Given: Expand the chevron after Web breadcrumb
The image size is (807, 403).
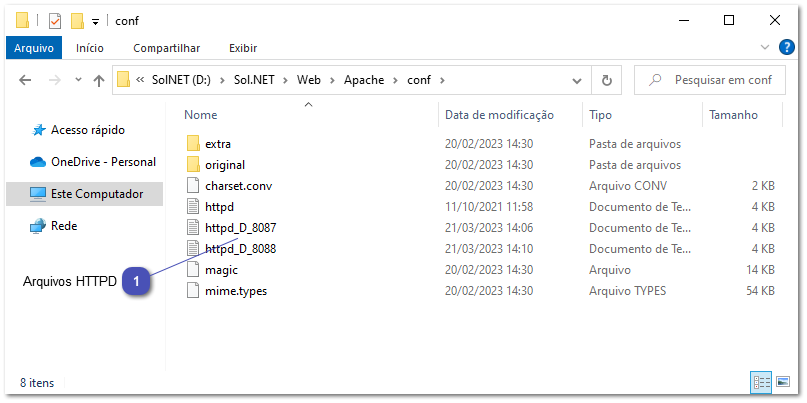Looking at the screenshot, I should (332, 80).
